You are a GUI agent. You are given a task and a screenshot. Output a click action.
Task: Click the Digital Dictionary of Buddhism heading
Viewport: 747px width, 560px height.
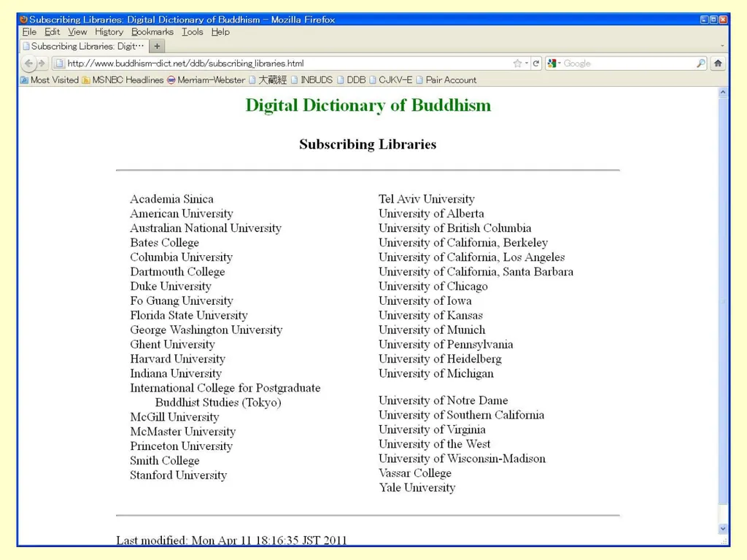pyautogui.click(x=368, y=105)
